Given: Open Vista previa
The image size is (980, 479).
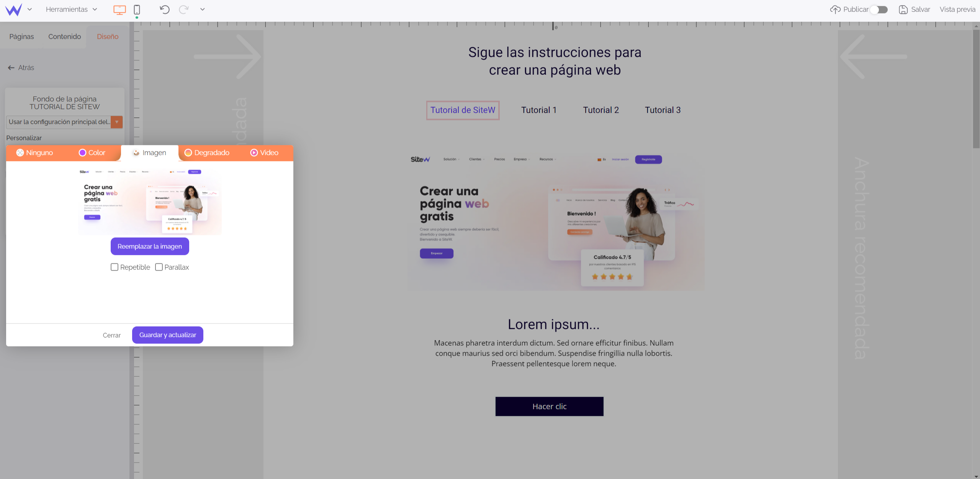Looking at the screenshot, I should [x=957, y=9].
